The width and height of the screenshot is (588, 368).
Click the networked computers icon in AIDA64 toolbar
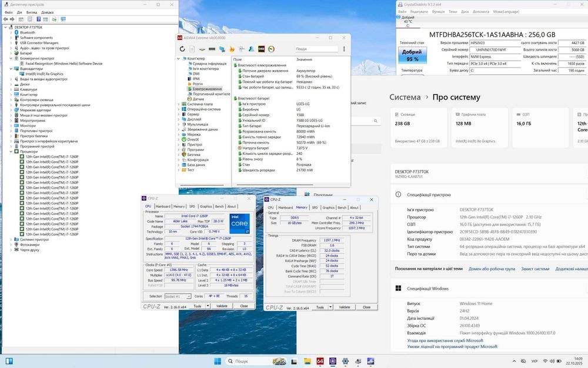[222, 49]
